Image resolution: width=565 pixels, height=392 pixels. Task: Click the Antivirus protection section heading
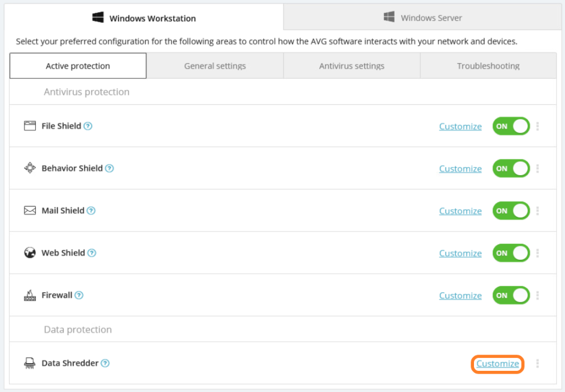(x=87, y=92)
